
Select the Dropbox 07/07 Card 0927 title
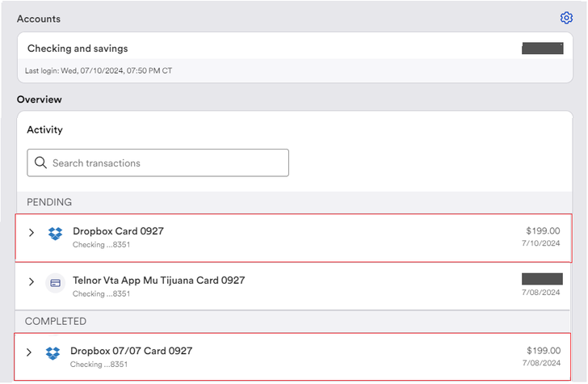click(131, 351)
